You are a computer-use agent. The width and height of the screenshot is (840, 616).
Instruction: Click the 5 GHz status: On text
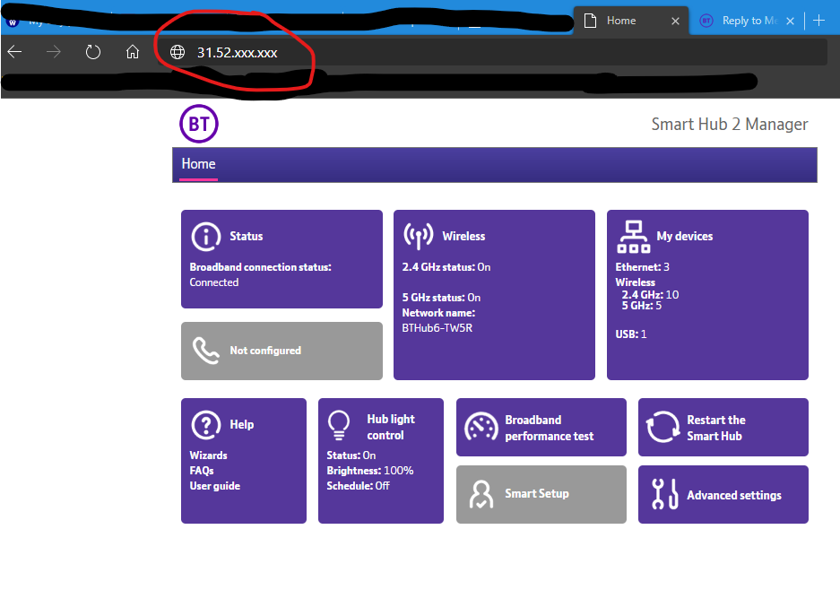coord(441,298)
